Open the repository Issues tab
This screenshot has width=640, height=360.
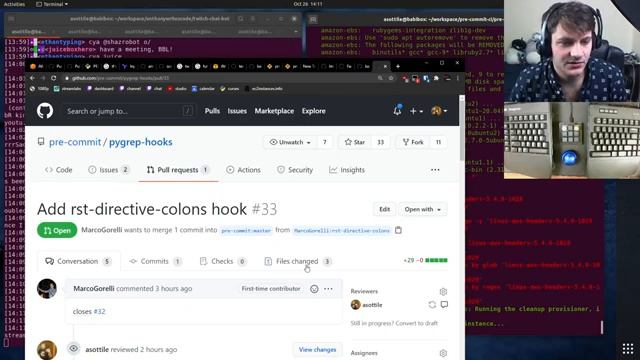pyautogui.click(x=109, y=170)
